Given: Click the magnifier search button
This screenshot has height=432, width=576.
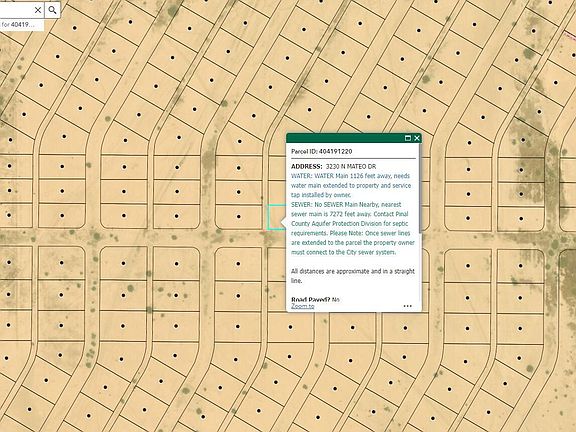Looking at the screenshot, I should click(53, 10).
